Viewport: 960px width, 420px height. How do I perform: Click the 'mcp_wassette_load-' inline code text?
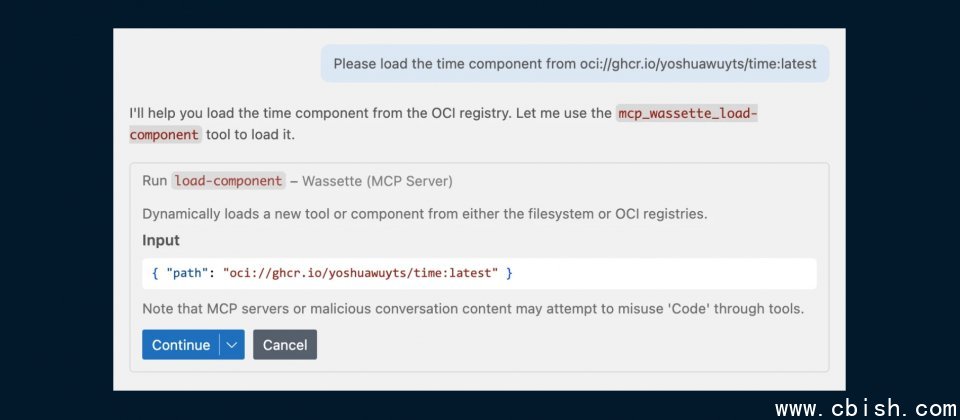tap(687, 114)
